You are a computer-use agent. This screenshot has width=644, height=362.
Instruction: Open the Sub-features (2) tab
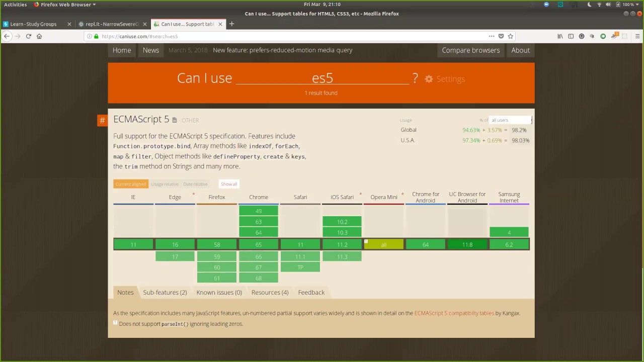tap(165, 292)
